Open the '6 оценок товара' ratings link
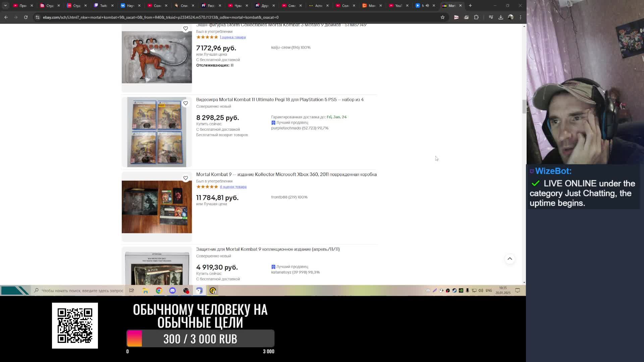Screen dimensions: 644x362 pyautogui.click(x=233, y=187)
